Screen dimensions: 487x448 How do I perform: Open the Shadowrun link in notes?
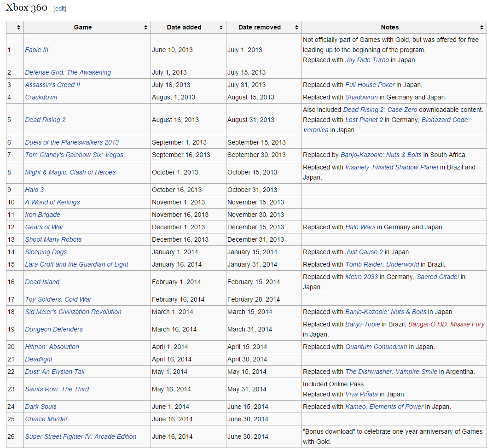(361, 97)
